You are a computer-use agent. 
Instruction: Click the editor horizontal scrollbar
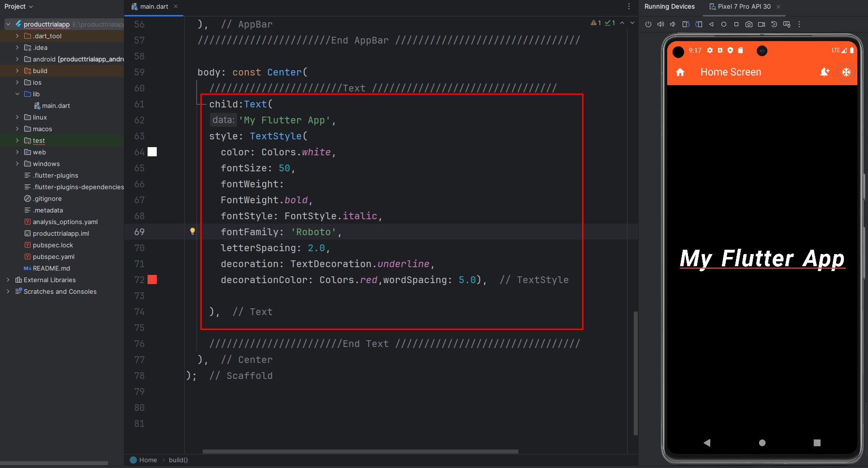pyautogui.click(x=360, y=452)
